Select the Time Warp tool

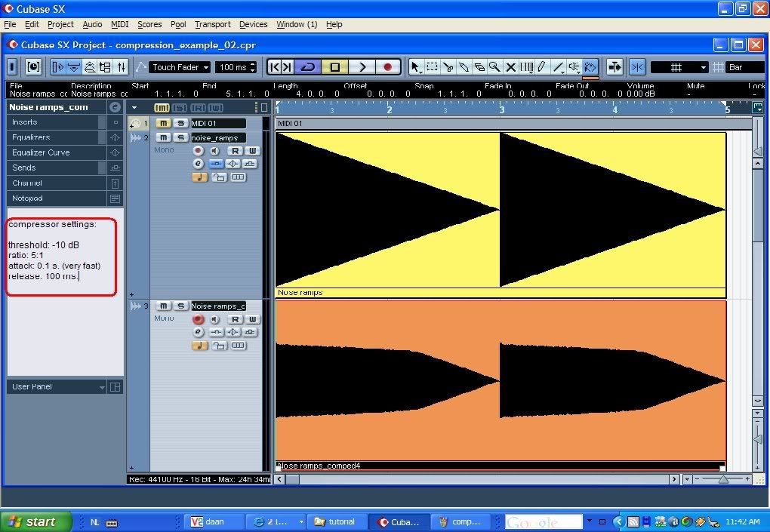click(x=526, y=66)
